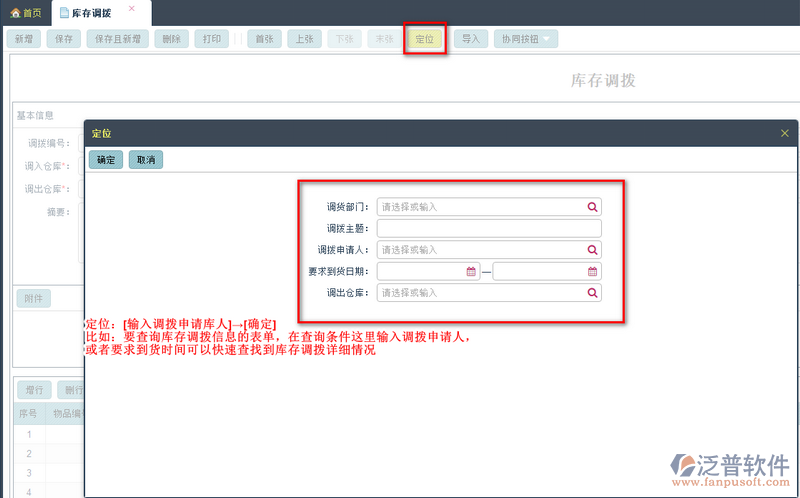Click the 附件 attachment button
Viewport: 800px width, 498px height.
pyautogui.click(x=34, y=298)
